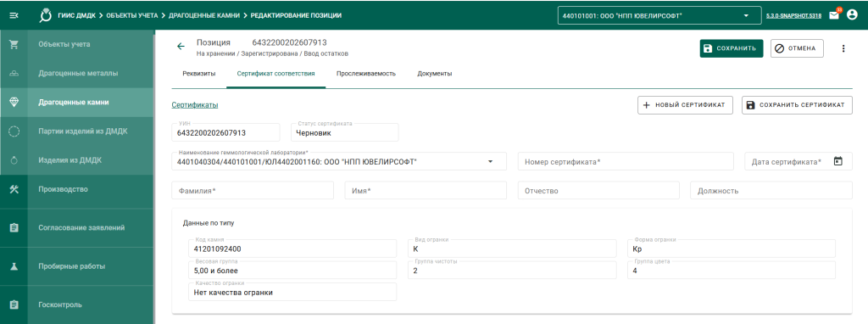Open the calendar picker for Дата сертификата

click(x=838, y=161)
